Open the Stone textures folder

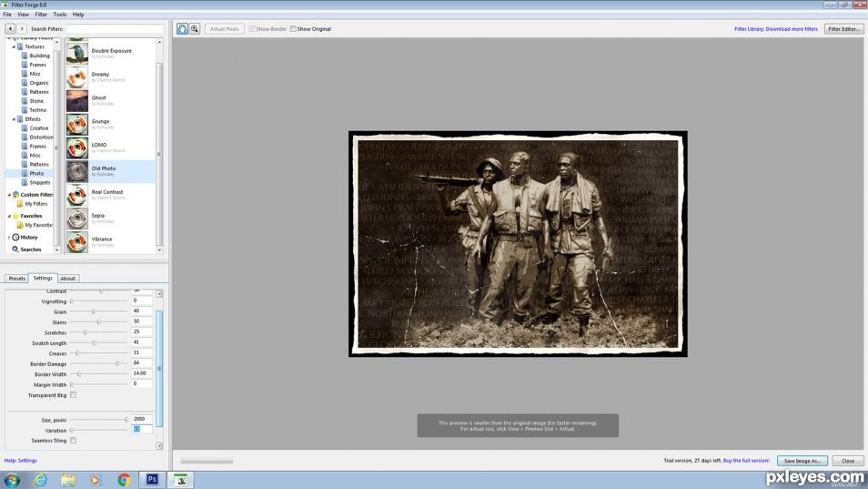tap(36, 101)
